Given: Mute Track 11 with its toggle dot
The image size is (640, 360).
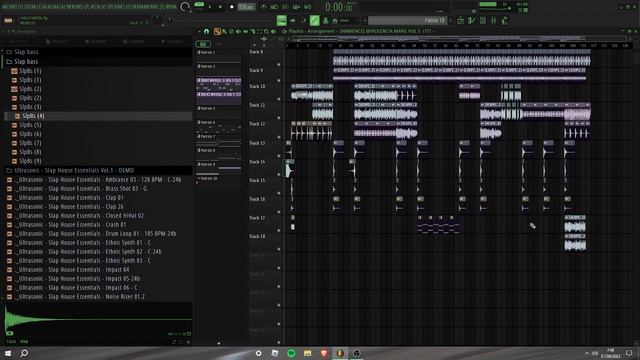Looking at the screenshot, I should point(279,118).
